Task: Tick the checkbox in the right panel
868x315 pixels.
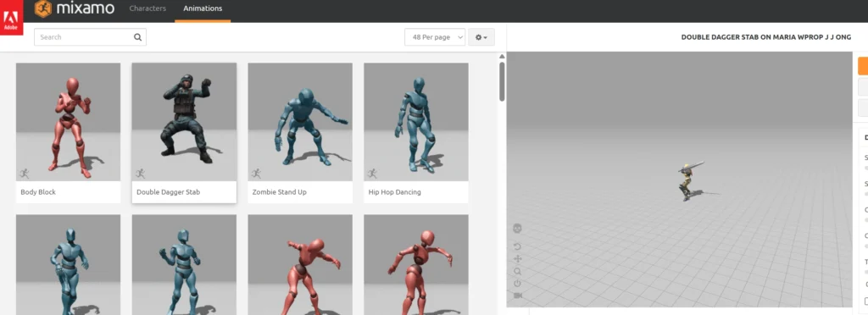Action: 866,301
